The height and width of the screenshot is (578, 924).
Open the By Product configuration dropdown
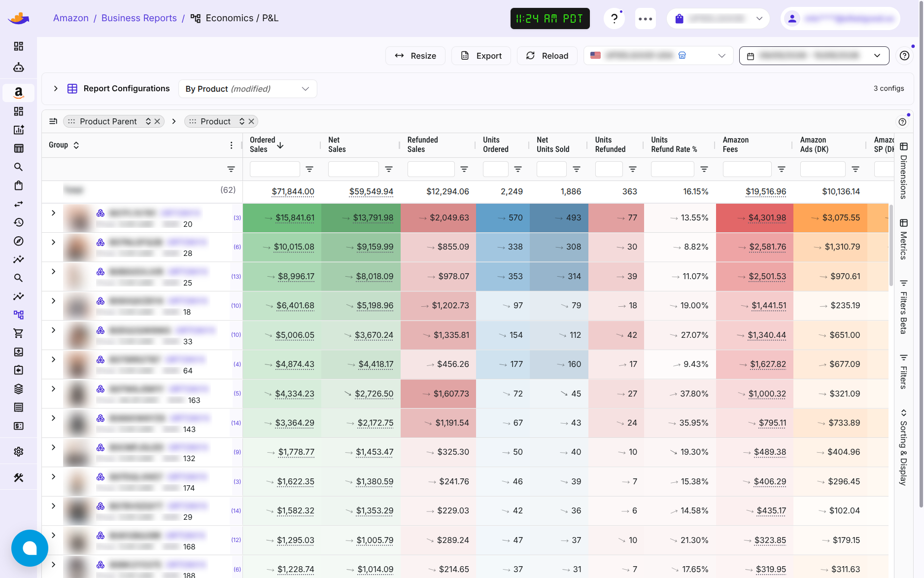point(247,89)
